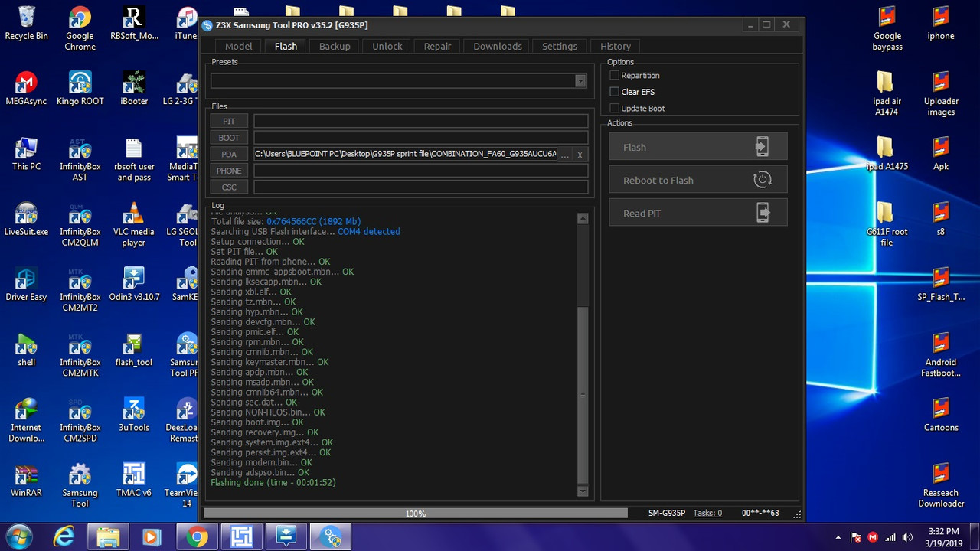Click the BOOT file path field
The width and height of the screenshot is (980, 551).
coord(421,138)
